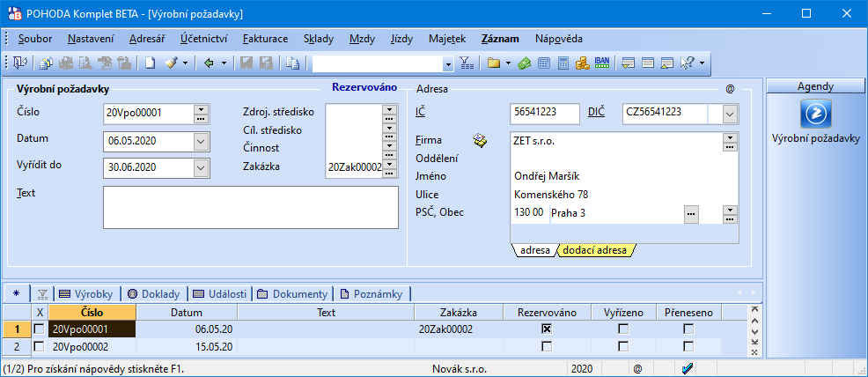
Task: Click the green back arrow icon
Action: click(x=209, y=63)
